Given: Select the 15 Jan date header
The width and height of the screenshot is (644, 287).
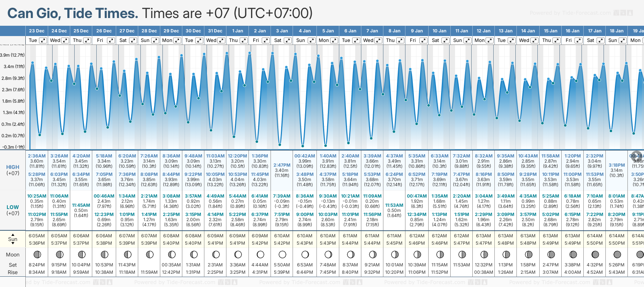Looking at the screenshot, I should [551, 31].
